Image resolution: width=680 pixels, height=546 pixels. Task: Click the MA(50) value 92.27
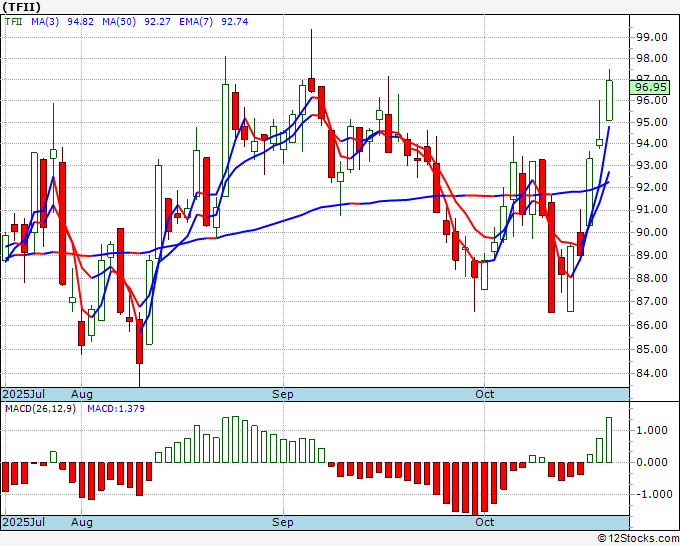[157, 22]
